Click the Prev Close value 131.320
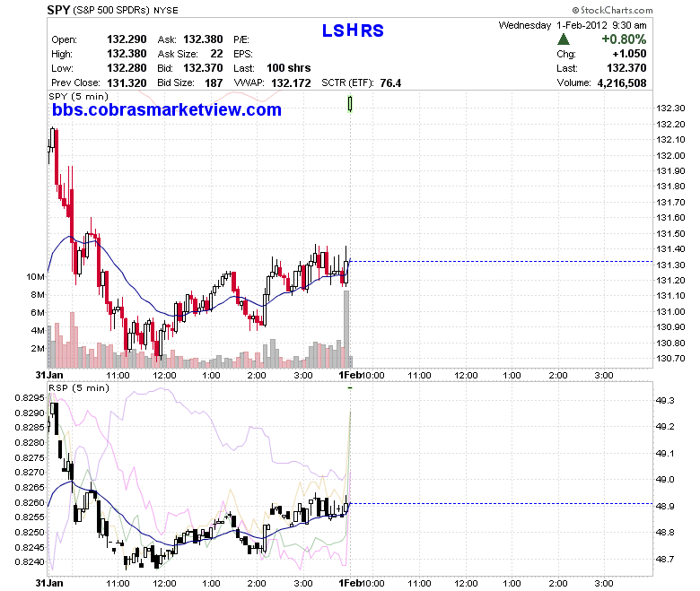The width and height of the screenshot is (700, 591). pos(127,83)
